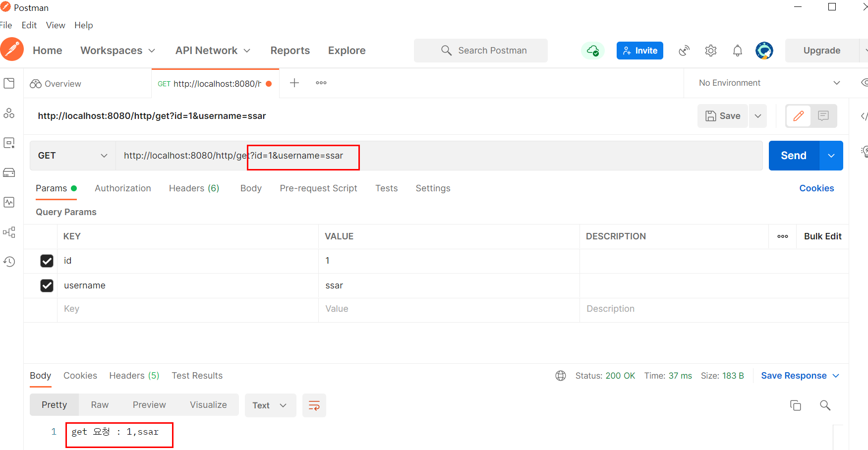This screenshot has height=450, width=868.
Task: Click the Invite button
Action: [x=640, y=51]
